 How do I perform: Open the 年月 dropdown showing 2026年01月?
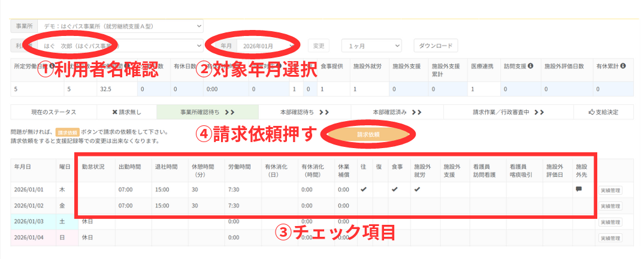point(268,46)
